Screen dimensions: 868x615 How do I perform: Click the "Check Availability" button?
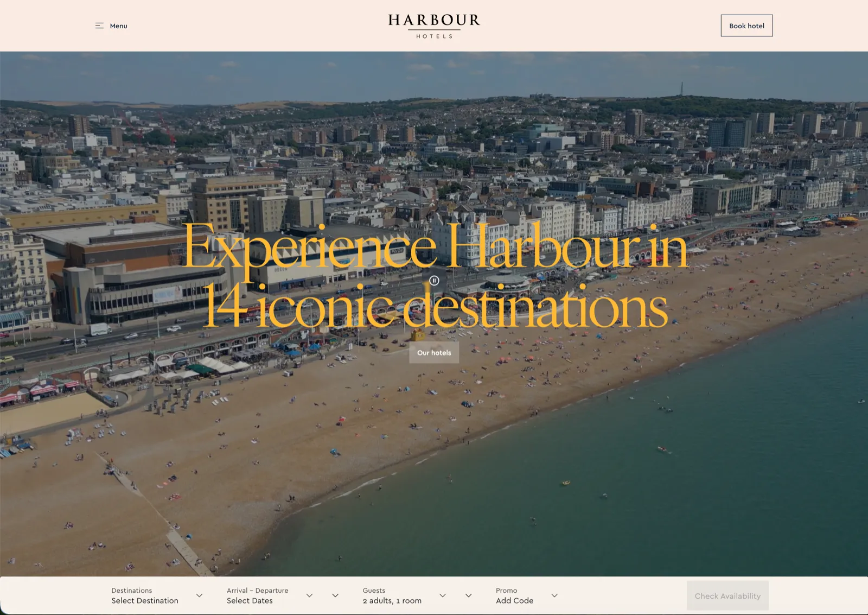click(x=727, y=595)
